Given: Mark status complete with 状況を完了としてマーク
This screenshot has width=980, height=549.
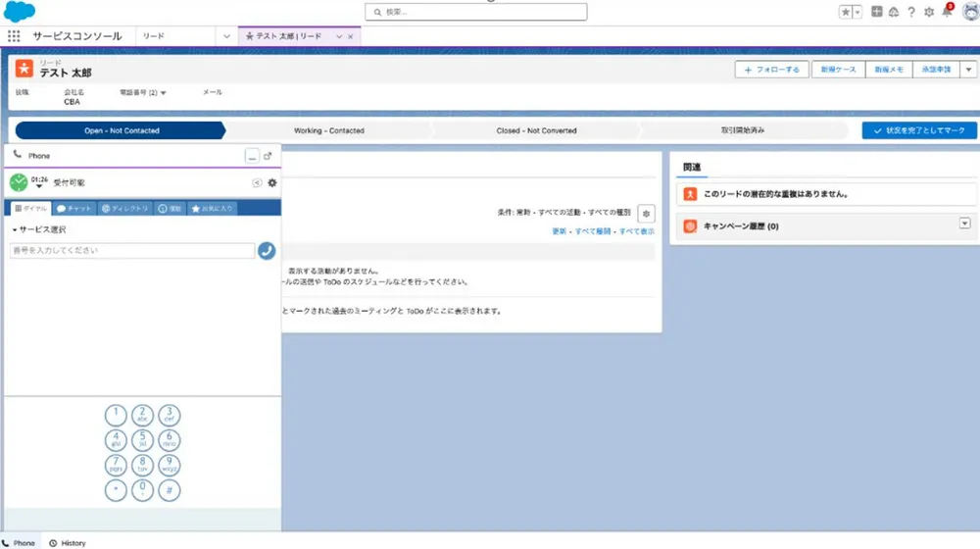Looking at the screenshot, I should pos(919,130).
